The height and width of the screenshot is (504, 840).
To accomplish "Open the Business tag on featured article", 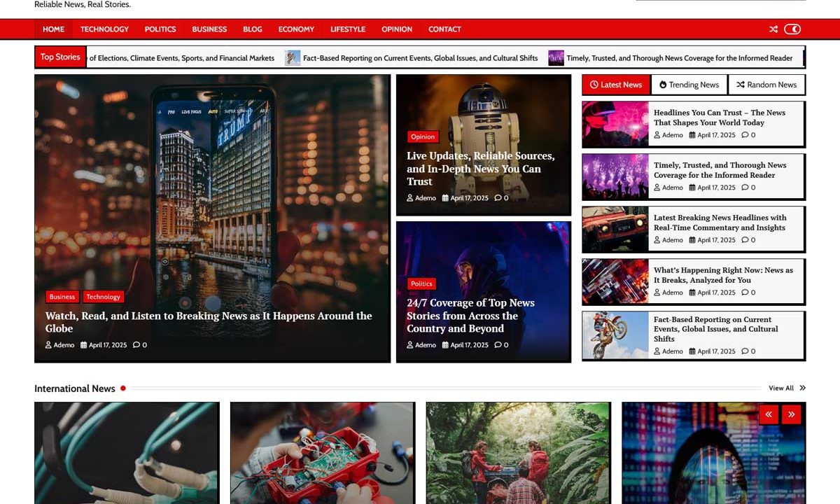I will click(62, 297).
